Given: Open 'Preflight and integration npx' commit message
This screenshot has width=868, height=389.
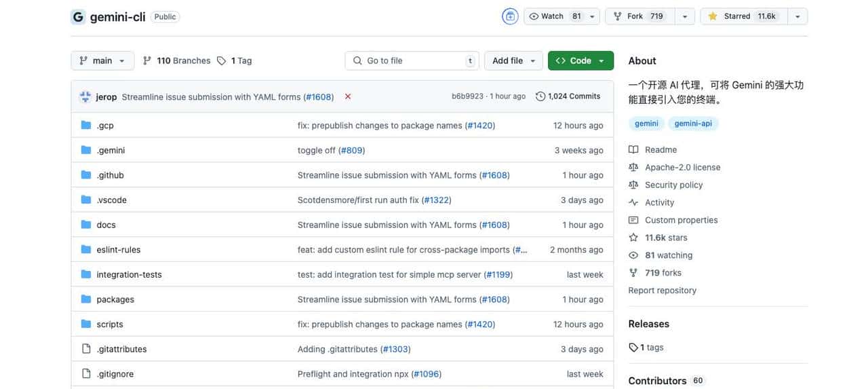Looking at the screenshot, I should 353,374.
